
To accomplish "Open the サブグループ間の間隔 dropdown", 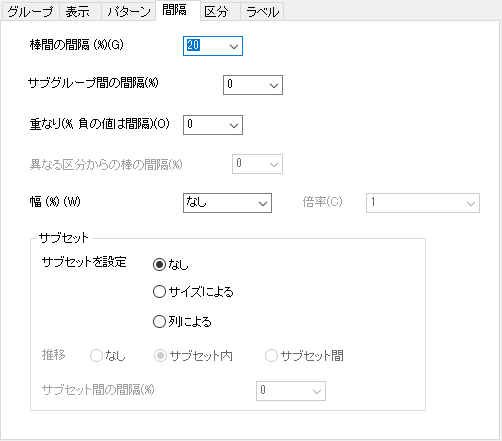I will [x=253, y=85].
